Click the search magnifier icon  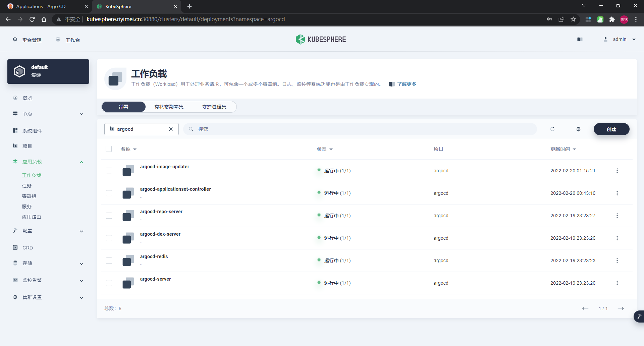[x=191, y=129]
